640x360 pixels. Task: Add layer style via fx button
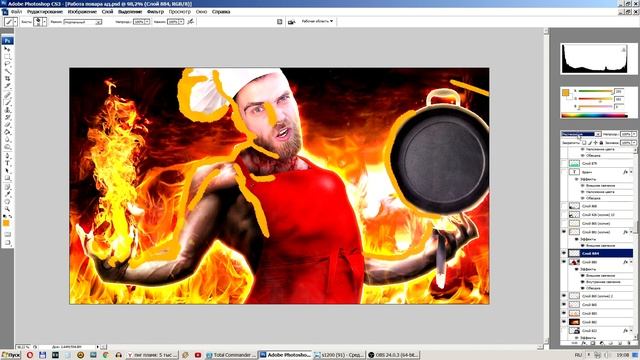(x=583, y=343)
